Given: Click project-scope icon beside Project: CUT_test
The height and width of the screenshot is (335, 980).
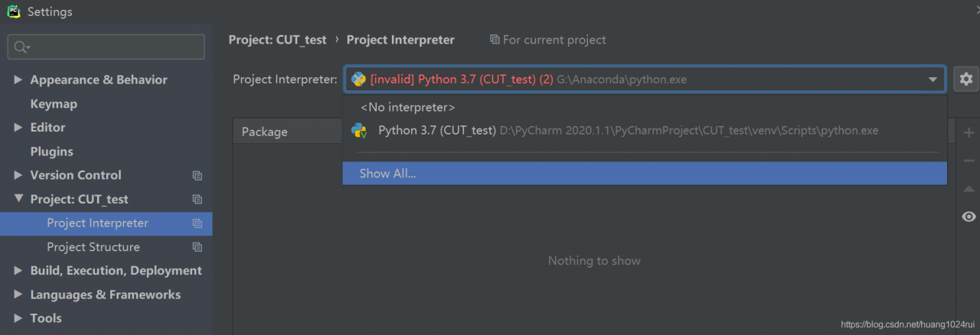Looking at the screenshot, I should [197, 199].
